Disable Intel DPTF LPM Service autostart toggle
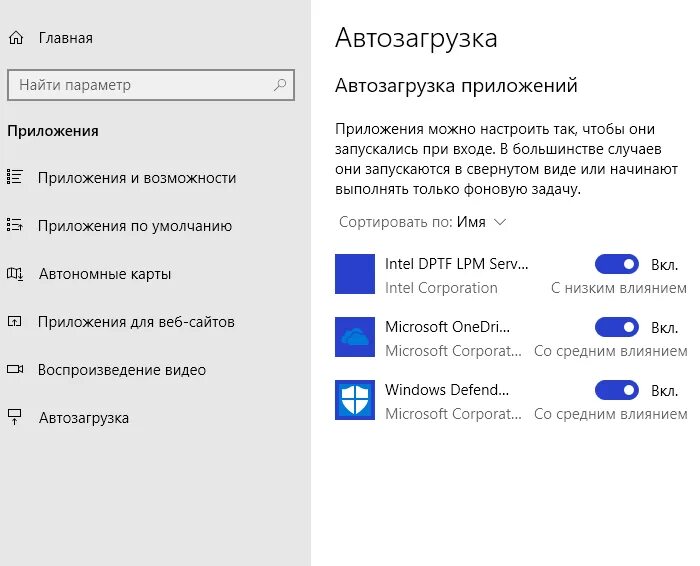This screenshot has height=566, width=700. (x=616, y=264)
